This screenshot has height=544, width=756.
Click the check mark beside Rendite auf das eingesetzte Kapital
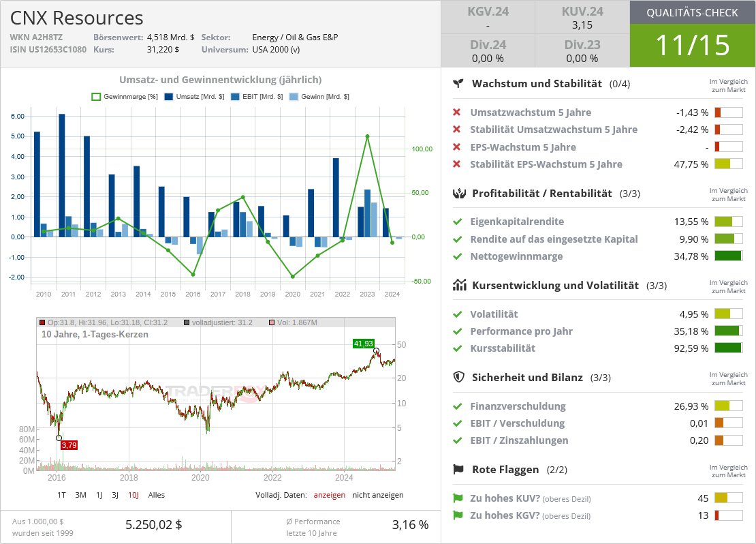coord(458,239)
